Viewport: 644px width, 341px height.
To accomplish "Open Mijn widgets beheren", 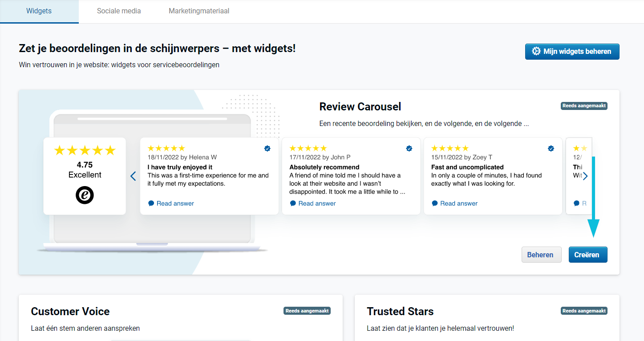I will point(572,51).
